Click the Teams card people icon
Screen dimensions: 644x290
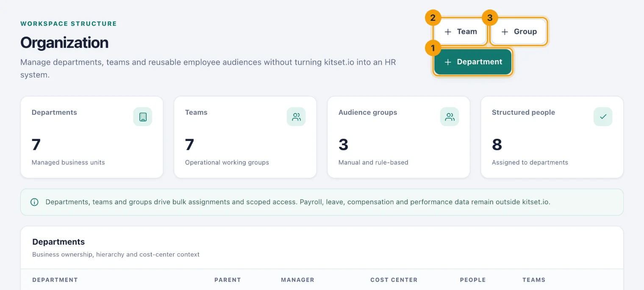click(296, 117)
